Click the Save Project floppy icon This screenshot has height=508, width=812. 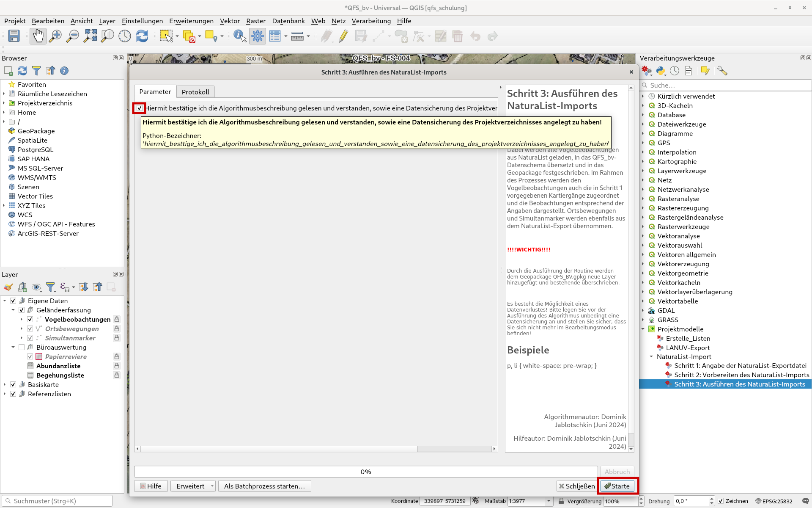click(x=14, y=36)
